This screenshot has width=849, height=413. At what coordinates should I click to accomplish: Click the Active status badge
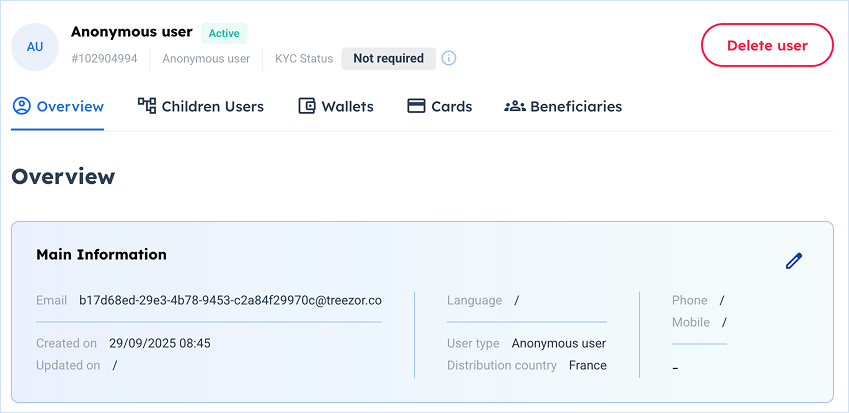(224, 33)
